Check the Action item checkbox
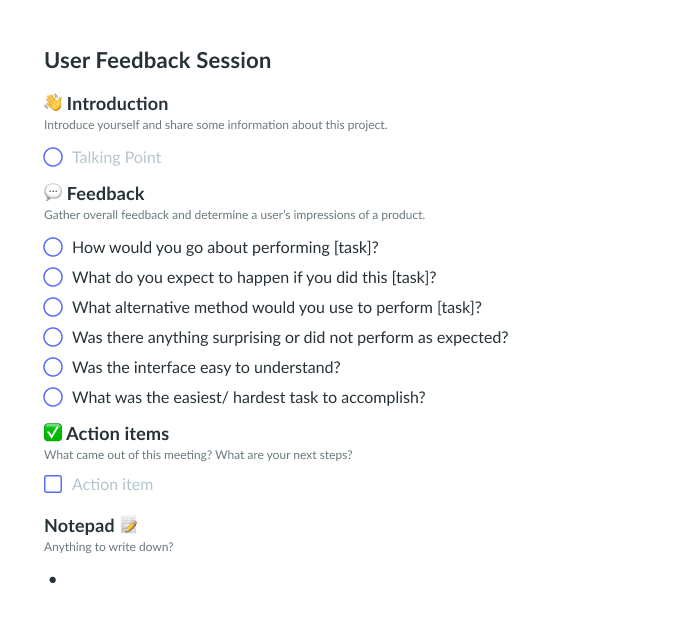The image size is (684, 638). click(53, 484)
